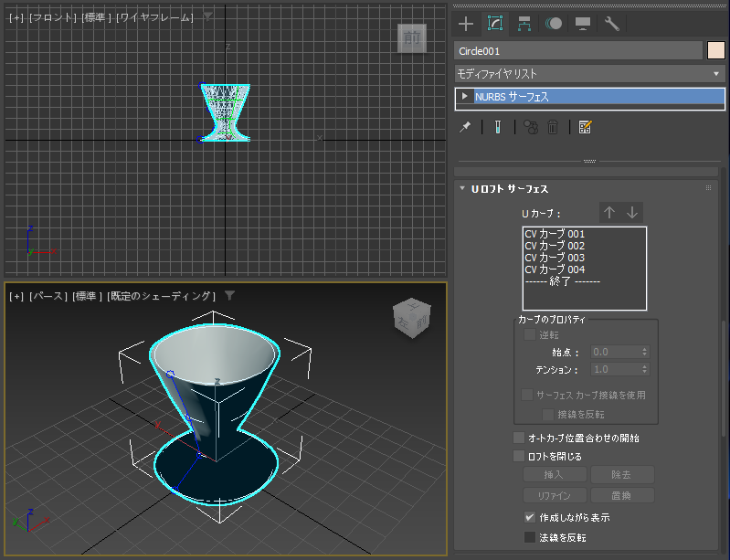This screenshot has width=730, height=560.
Task: Enable ロフトを閉じる checkbox
Action: [x=519, y=456]
